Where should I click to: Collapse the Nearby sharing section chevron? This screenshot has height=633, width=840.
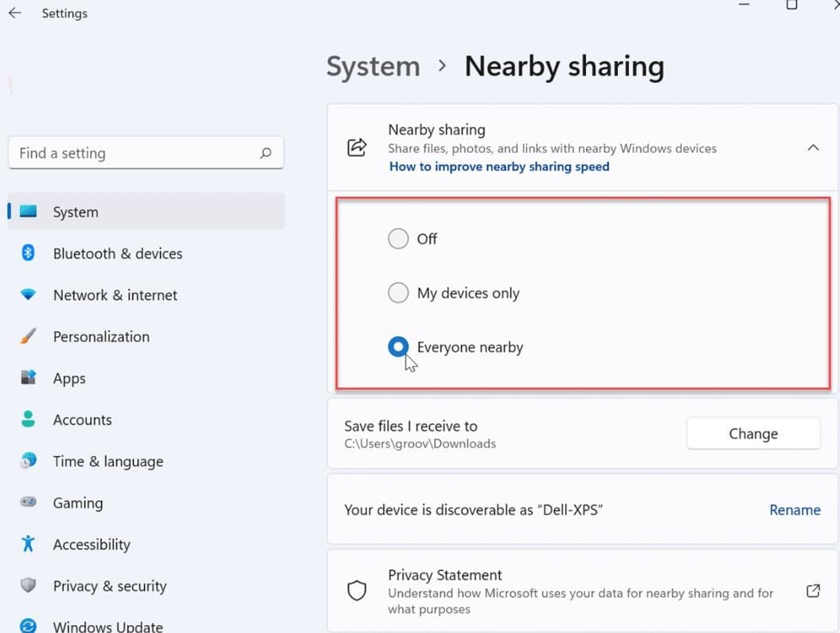click(x=813, y=147)
